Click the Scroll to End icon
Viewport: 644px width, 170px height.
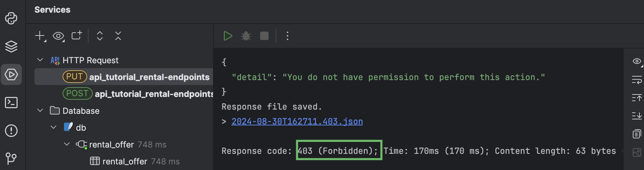point(637,116)
